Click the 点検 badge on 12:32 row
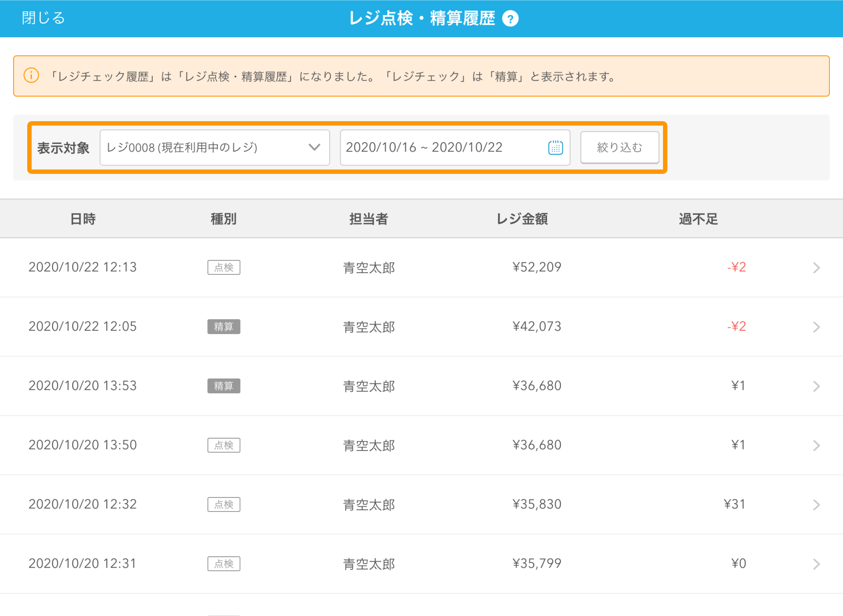This screenshot has height=616, width=843. 224,504
